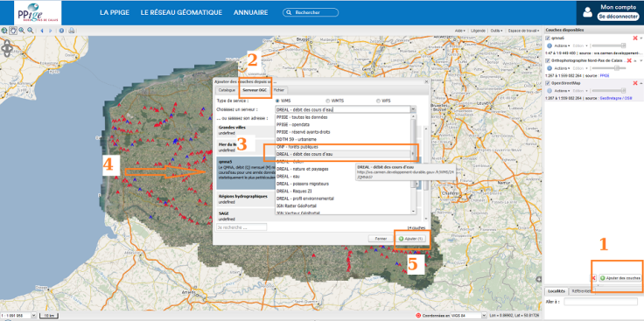Remove the OpenStreetMap layer
Viewport: 644px width, 321px height.
click(x=635, y=83)
